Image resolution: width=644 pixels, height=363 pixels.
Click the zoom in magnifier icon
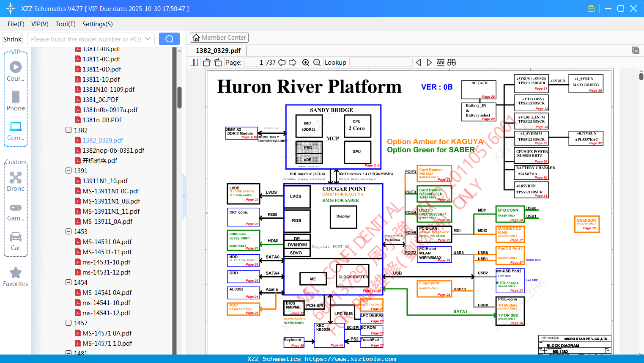pos(306,63)
